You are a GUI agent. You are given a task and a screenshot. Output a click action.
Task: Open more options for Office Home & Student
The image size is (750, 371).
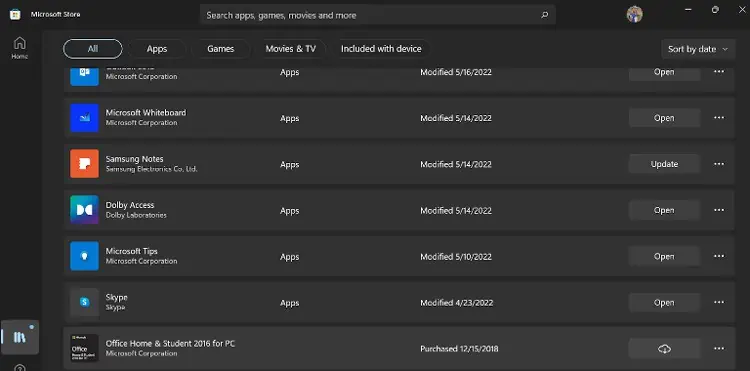click(719, 349)
